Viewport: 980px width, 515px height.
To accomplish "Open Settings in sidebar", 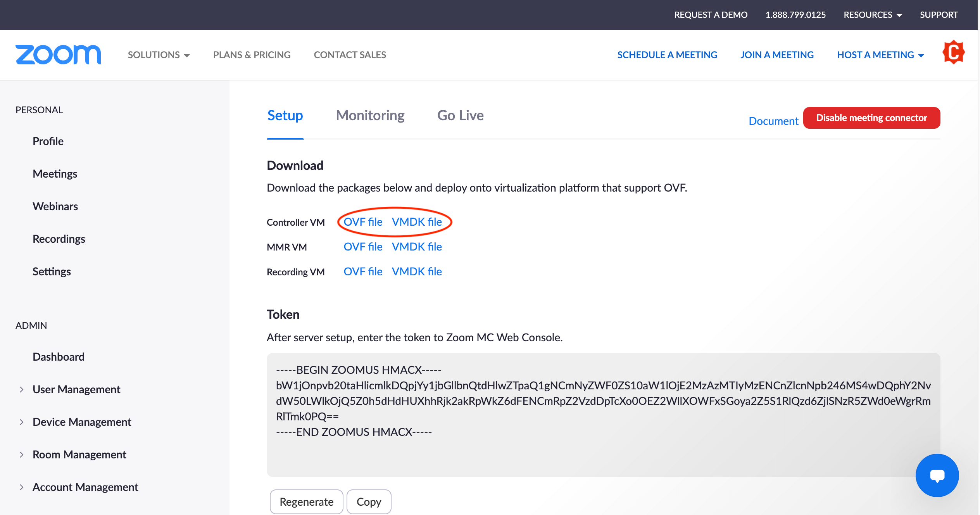I will 52,271.
